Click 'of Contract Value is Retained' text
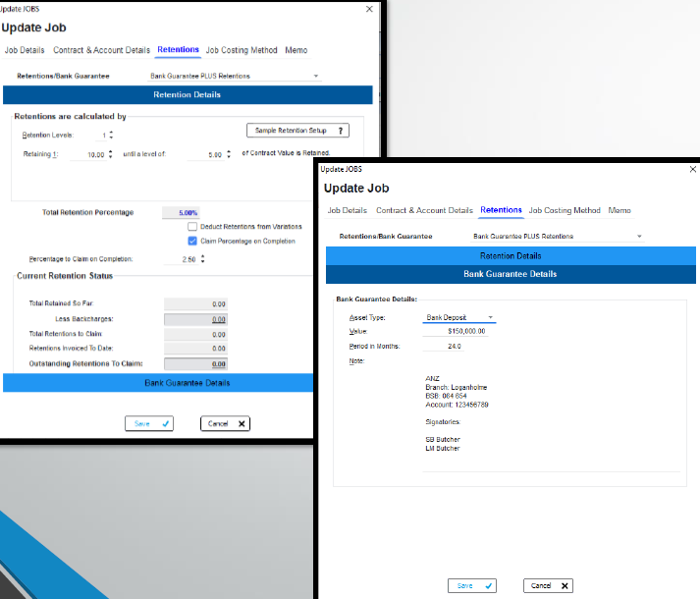Image resolution: width=700 pixels, height=599 pixels. pos(286,153)
